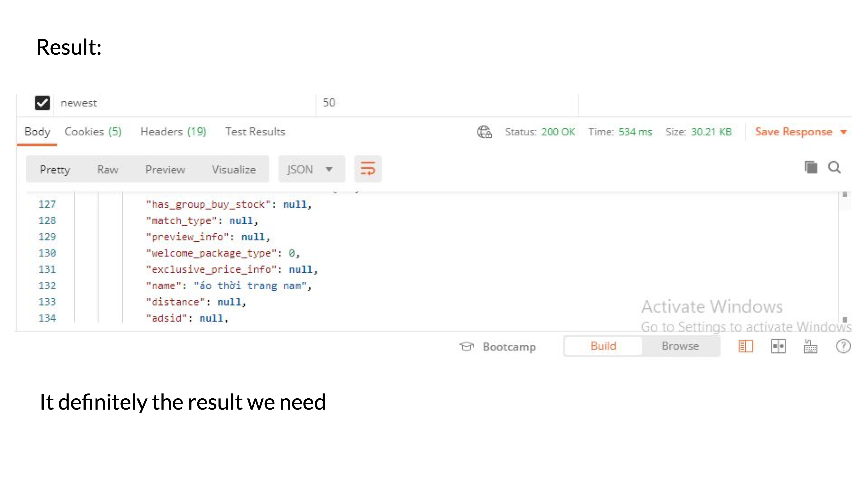Select the Test Results tab
The image size is (868, 488).
click(x=255, y=132)
